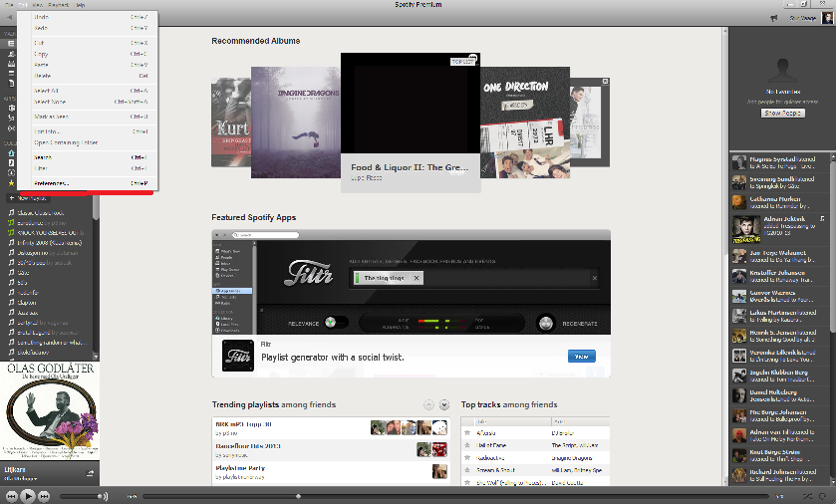836x504 pixels.
Task: Star the track by The Script, will.i.am
Action: [x=467, y=445]
